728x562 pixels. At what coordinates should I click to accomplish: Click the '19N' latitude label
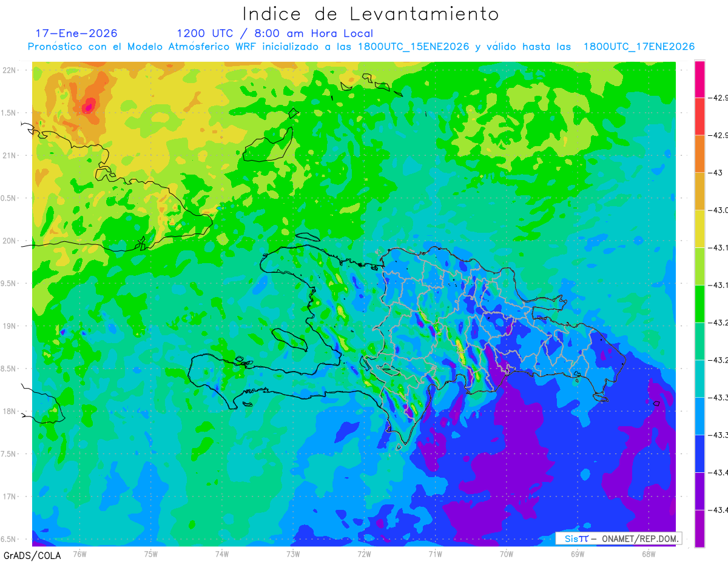tap(9, 326)
